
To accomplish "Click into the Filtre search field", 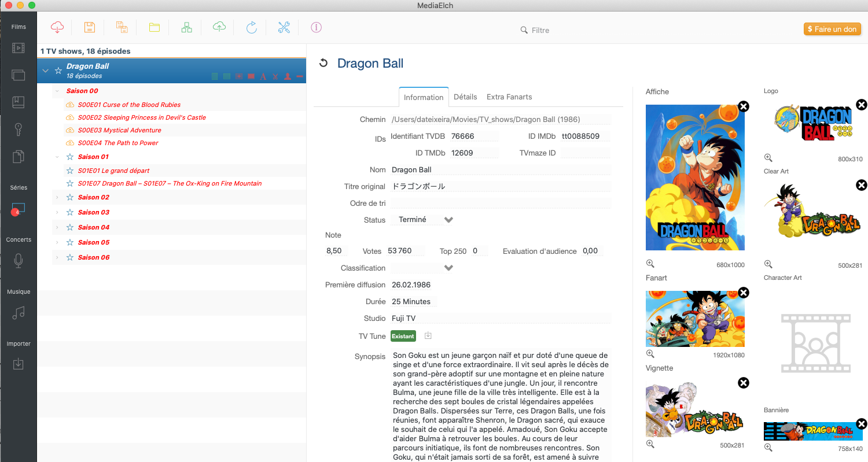I will pos(556,30).
